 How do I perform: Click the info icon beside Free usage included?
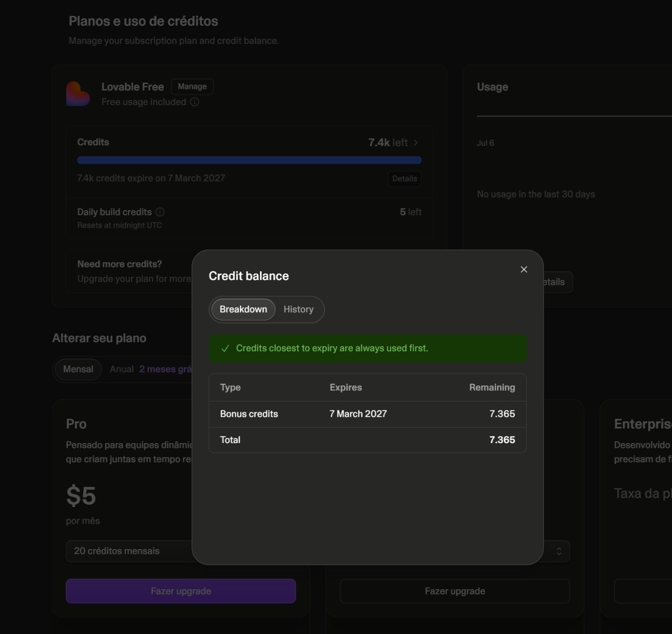click(x=195, y=102)
